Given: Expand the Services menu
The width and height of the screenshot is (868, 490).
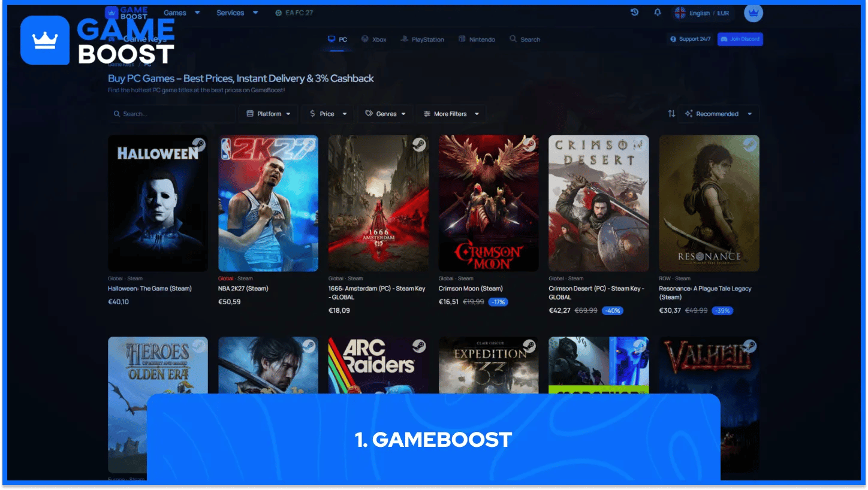Looking at the screenshot, I should coord(237,13).
